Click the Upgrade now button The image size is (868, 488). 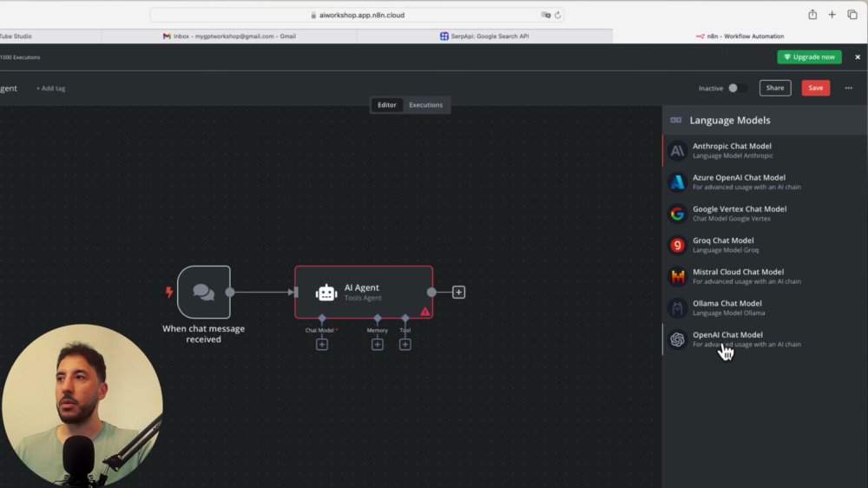coord(809,57)
